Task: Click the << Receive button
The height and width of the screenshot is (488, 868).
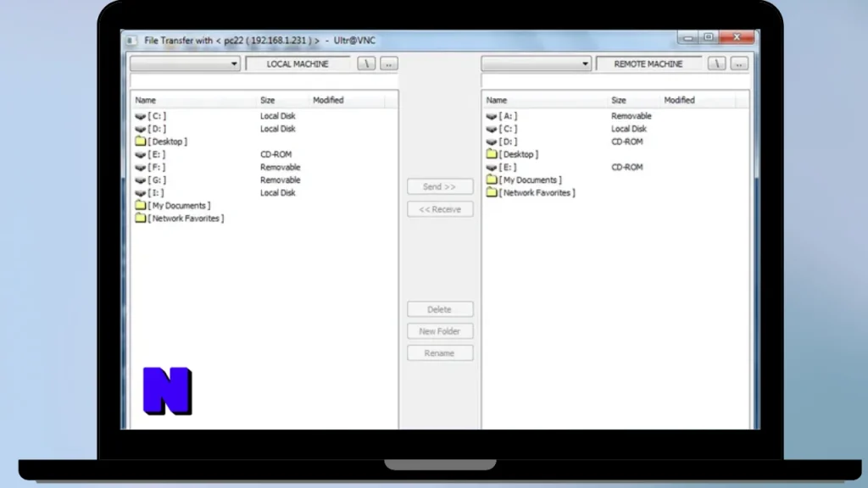Action: [x=440, y=209]
